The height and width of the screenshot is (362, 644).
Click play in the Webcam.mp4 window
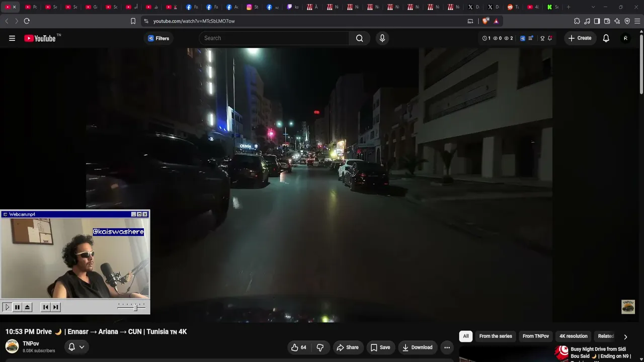pyautogui.click(x=7, y=307)
